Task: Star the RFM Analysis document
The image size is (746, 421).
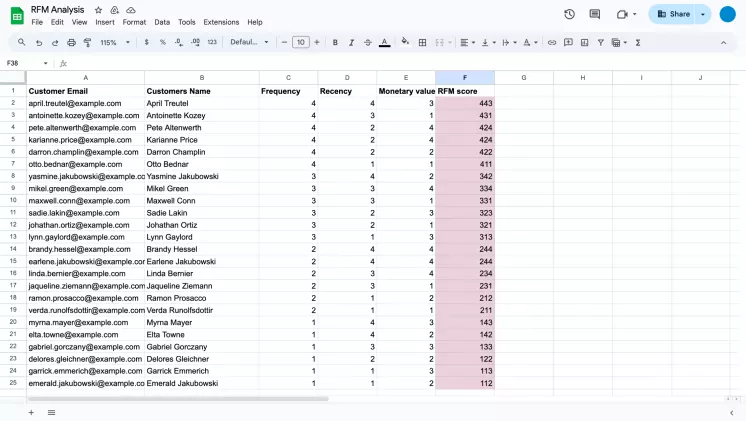Action: (x=98, y=9)
